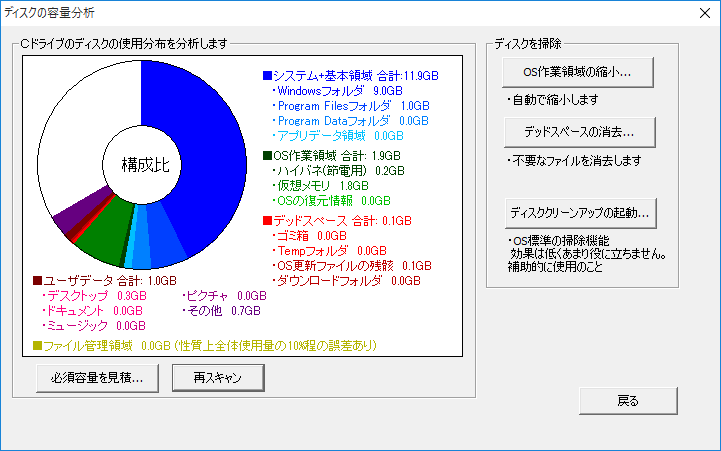The width and height of the screenshot is (721, 451).
Task: Close the ディスクの容量分析 window
Action: 699,13
